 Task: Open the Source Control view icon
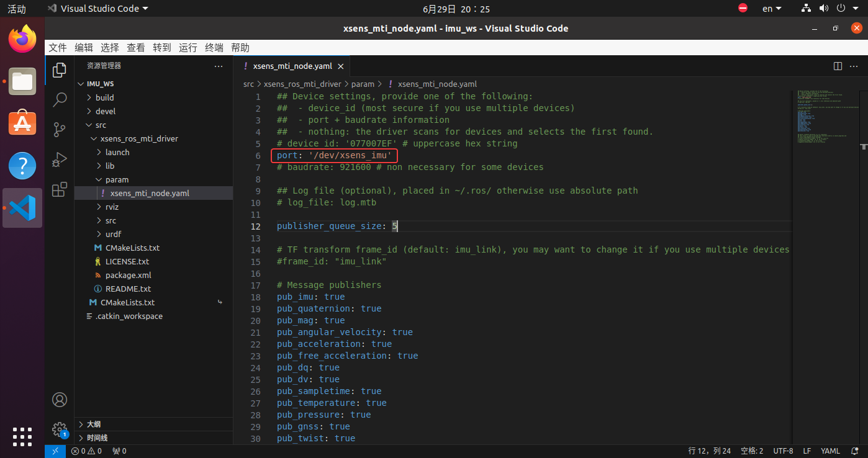[60, 129]
